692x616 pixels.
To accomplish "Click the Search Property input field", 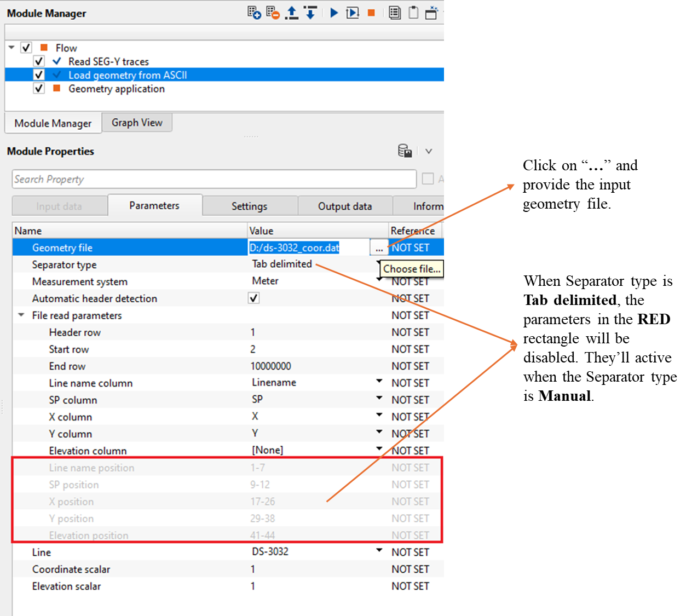I will pos(214,179).
